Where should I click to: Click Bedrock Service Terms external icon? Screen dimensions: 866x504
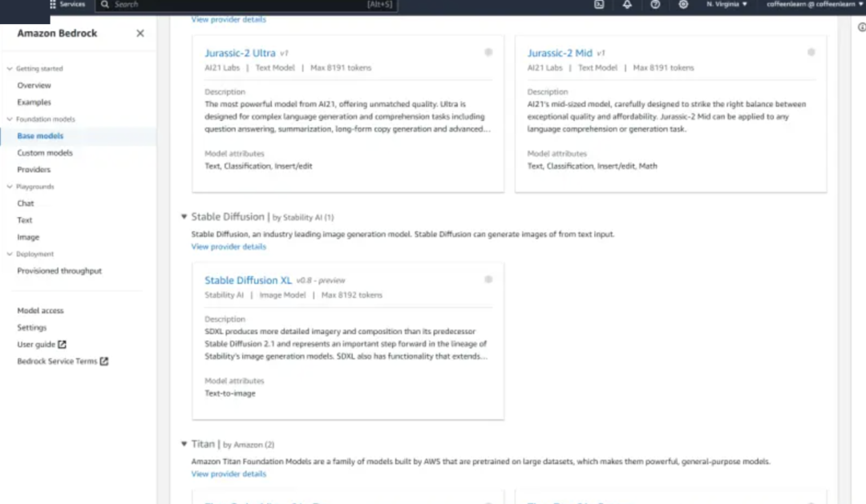click(x=103, y=361)
